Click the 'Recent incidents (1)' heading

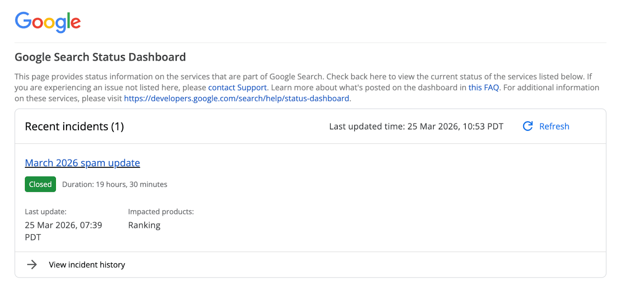pos(74,126)
